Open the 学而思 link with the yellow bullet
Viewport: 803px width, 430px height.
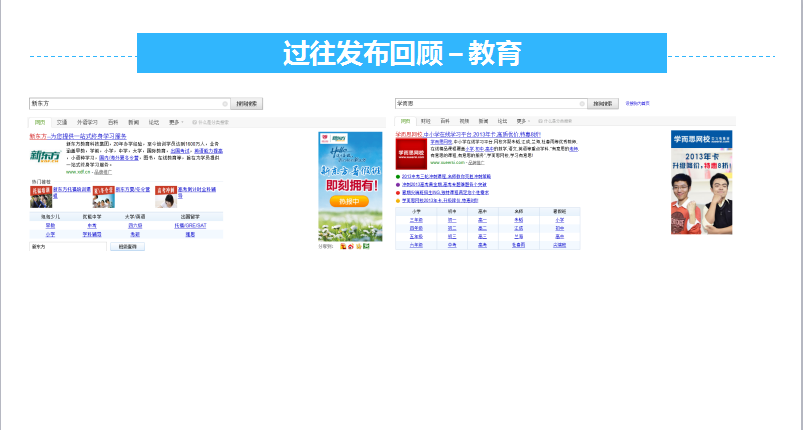439,201
